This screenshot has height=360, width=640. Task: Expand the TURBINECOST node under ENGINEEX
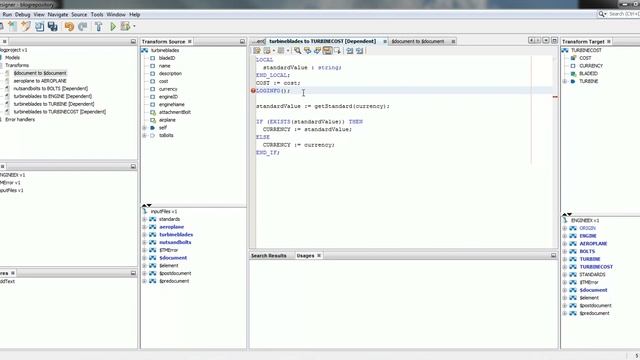(565, 267)
